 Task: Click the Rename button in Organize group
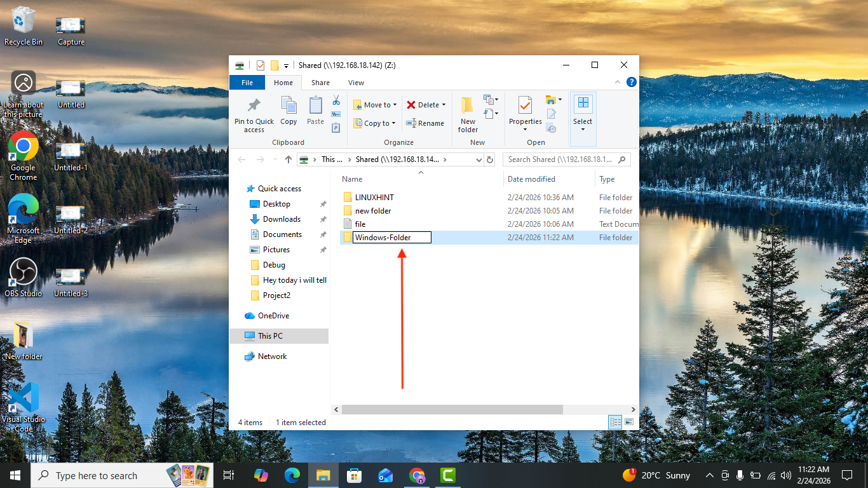click(x=425, y=123)
